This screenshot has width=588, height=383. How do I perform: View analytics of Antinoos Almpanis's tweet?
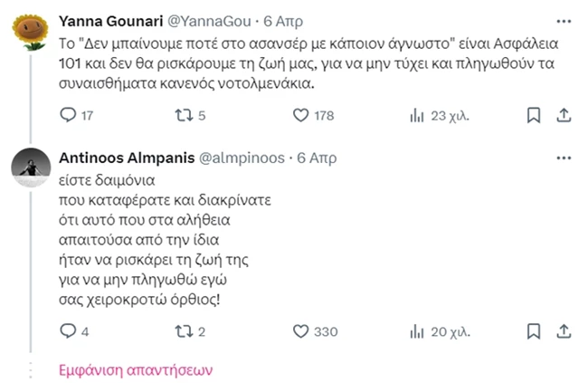coord(416,332)
